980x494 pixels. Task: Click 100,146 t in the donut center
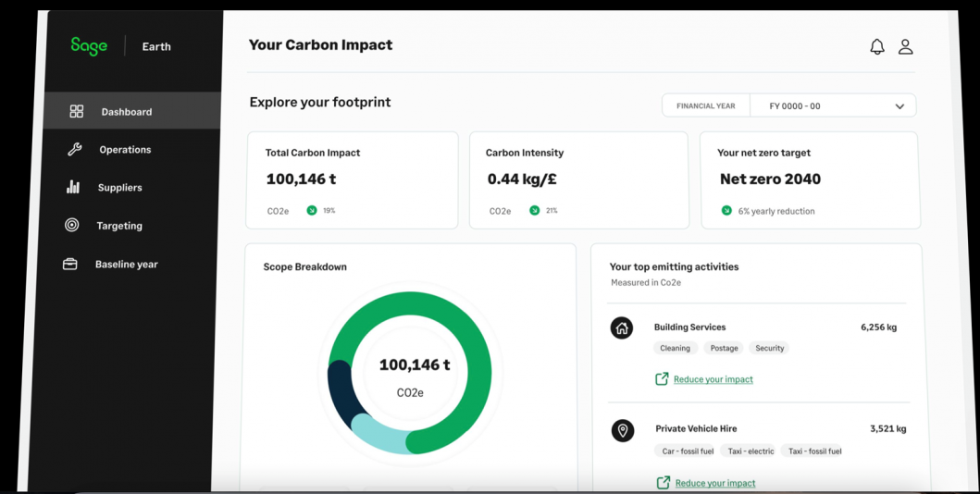pyautogui.click(x=415, y=364)
